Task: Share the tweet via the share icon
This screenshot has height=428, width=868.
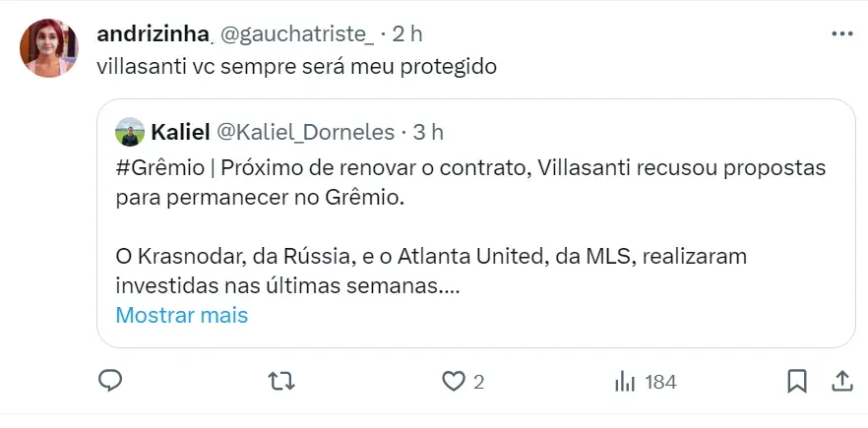Action: [x=842, y=381]
